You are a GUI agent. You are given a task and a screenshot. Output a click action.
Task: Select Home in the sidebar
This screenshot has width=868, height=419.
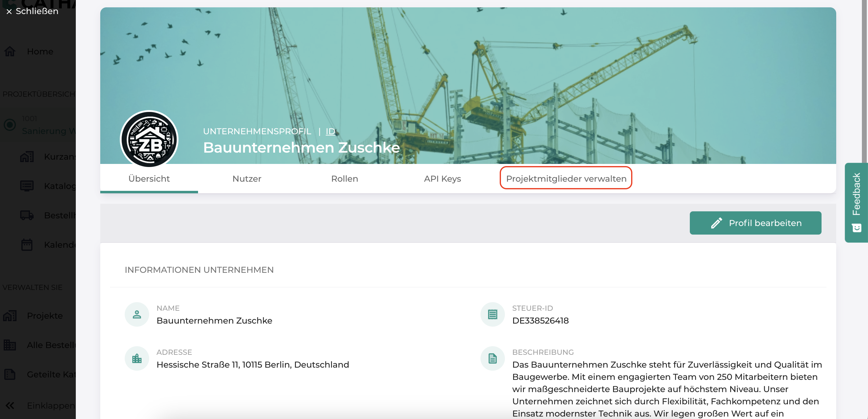tap(40, 51)
